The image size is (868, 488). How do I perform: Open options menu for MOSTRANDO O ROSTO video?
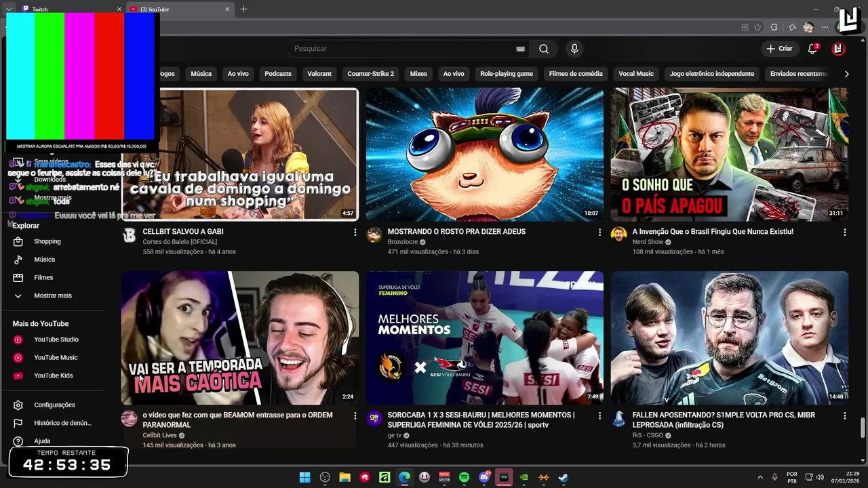click(599, 232)
